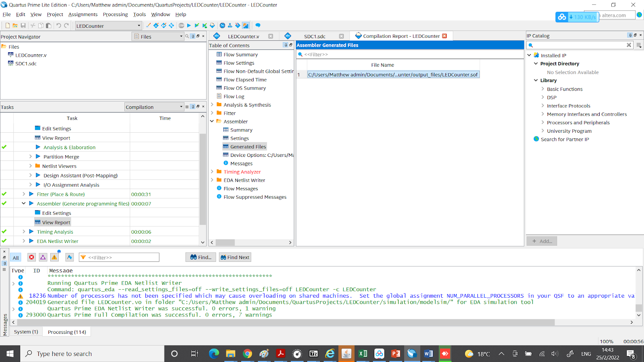Collapse the Installed IP tree node
644x362 pixels.
[529, 55]
